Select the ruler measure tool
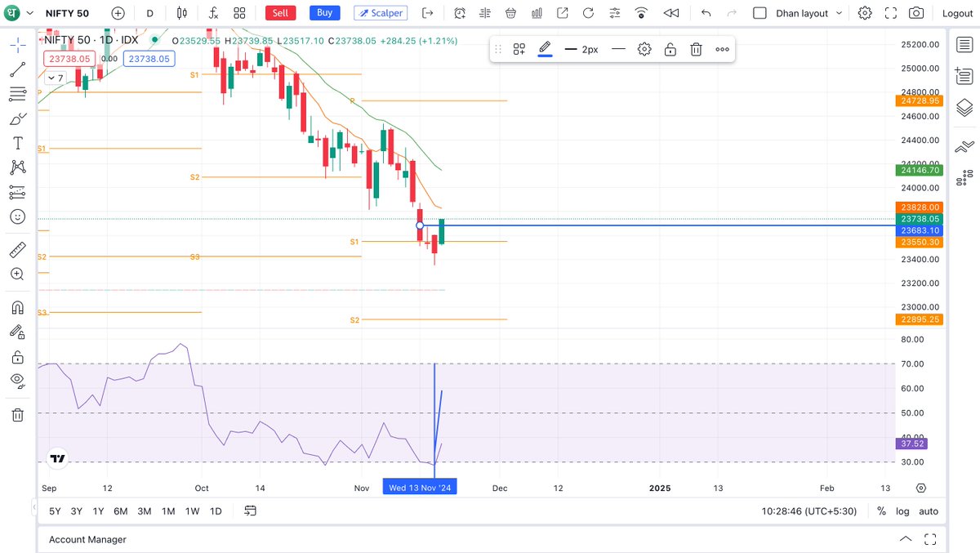 (x=17, y=249)
